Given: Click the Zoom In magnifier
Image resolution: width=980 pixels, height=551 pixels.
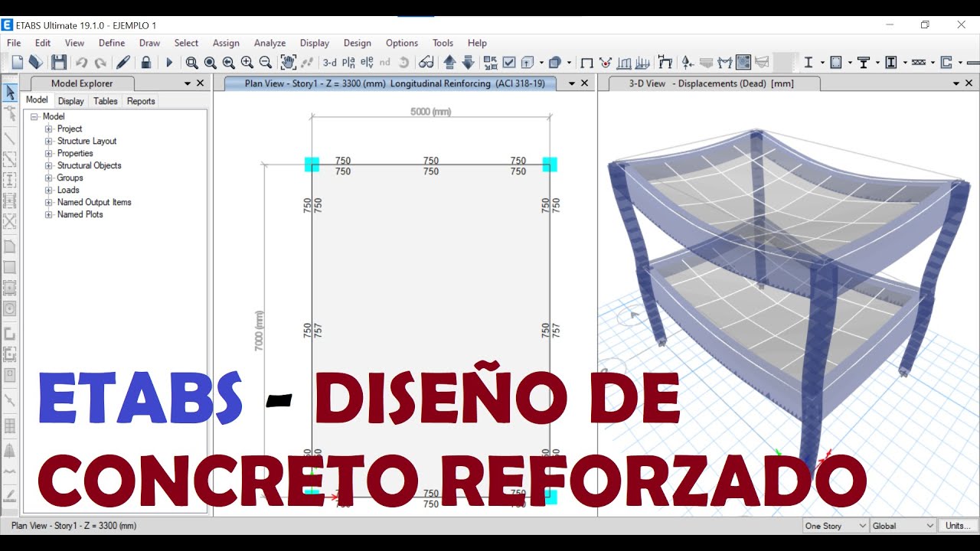Looking at the screenshot, I should [247, 63].
